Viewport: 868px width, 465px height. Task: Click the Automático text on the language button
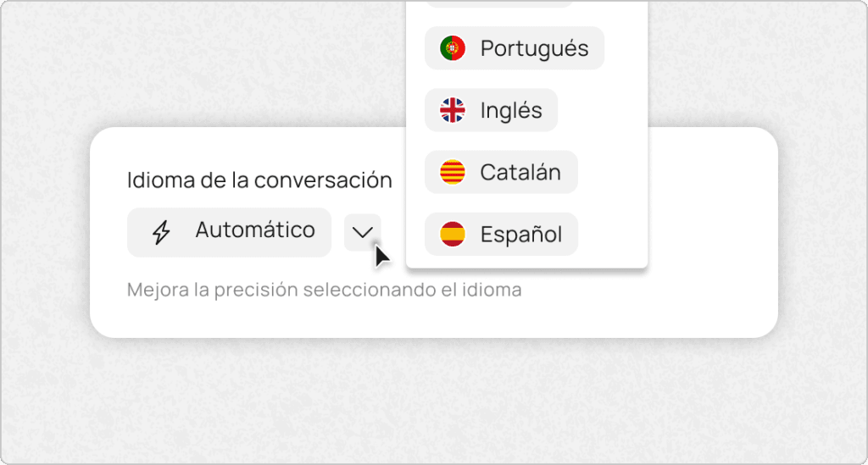(255, 230)
